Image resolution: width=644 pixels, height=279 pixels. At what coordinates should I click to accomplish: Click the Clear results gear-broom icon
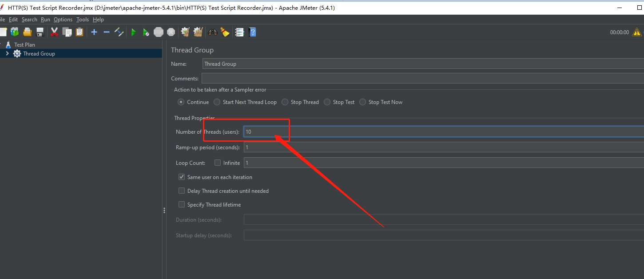click(185, 32)
